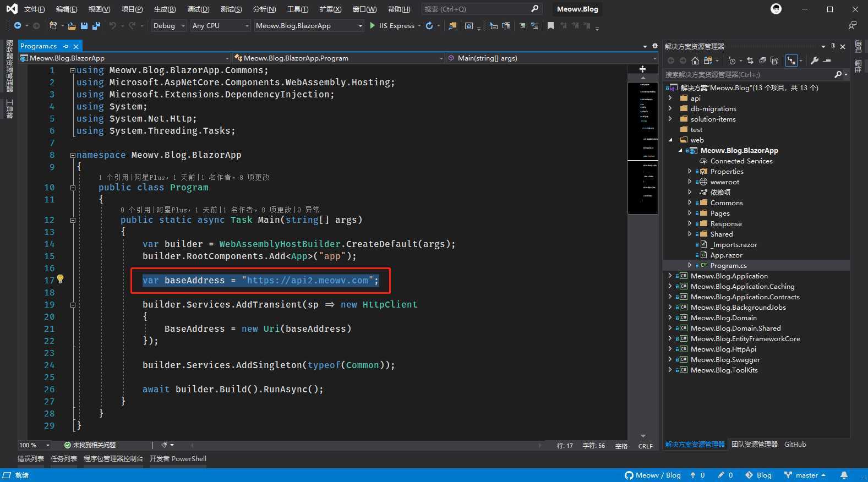Click the Home icon in Solution Explorer

695,61
